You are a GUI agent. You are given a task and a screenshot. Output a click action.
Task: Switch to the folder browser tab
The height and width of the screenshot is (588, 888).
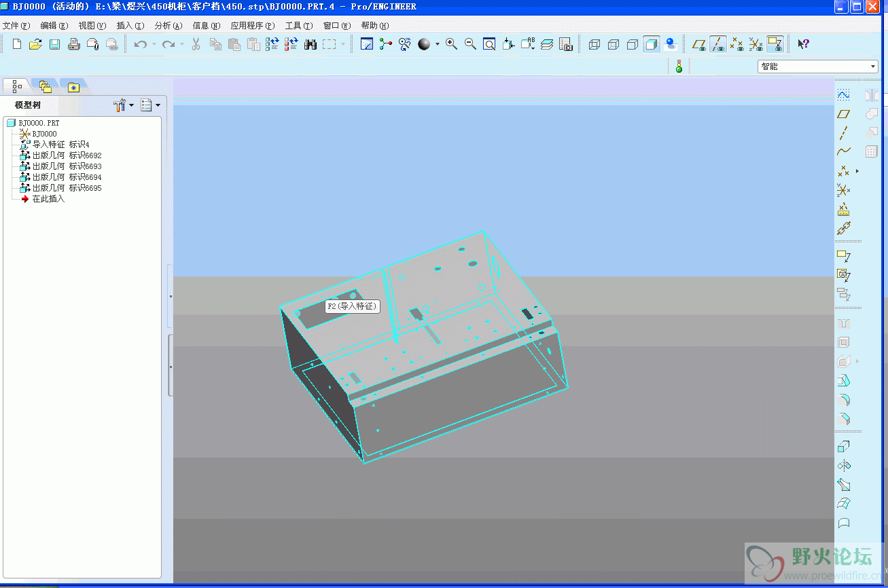[45, 86]
